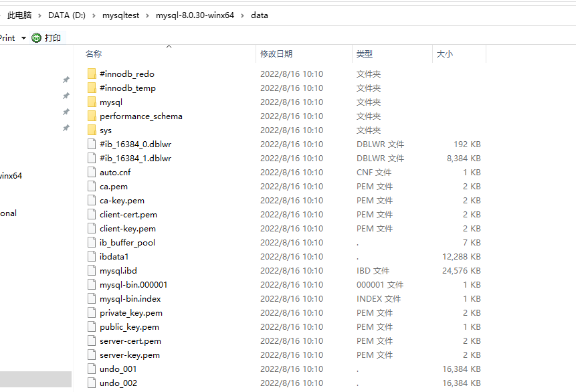576x392 pixels.
Task: Click the 12,288 KB size value
Action: pyautogui.click(x=462, y=256)
